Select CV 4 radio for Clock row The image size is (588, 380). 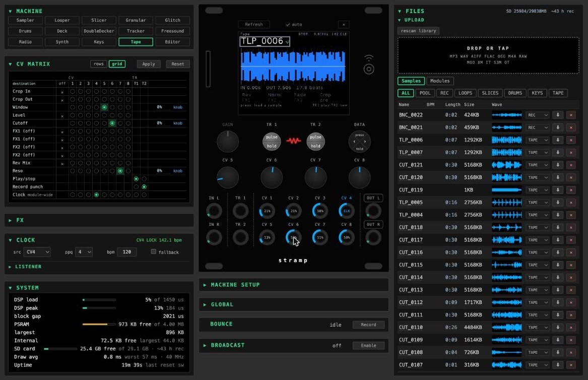(x=96, y=195)
